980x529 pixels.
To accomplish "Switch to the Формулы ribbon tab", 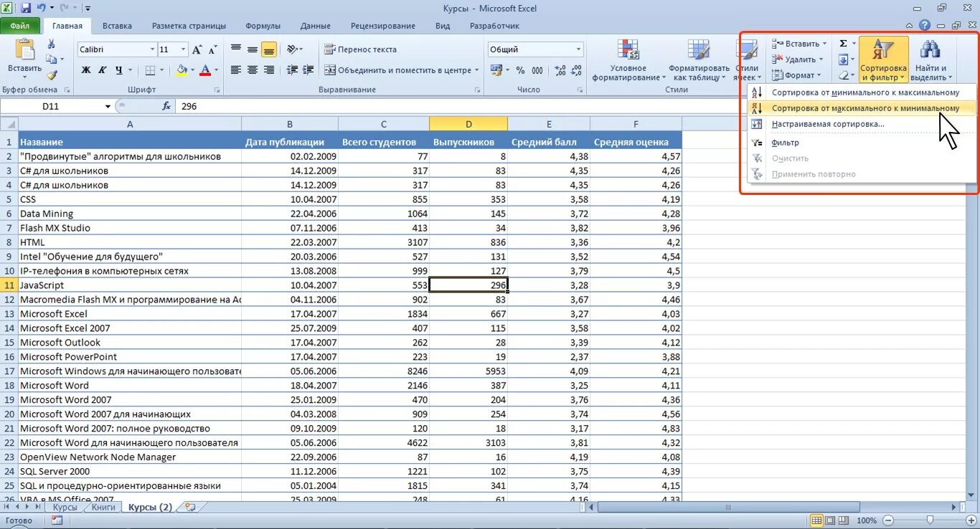I will coord(263,26).
